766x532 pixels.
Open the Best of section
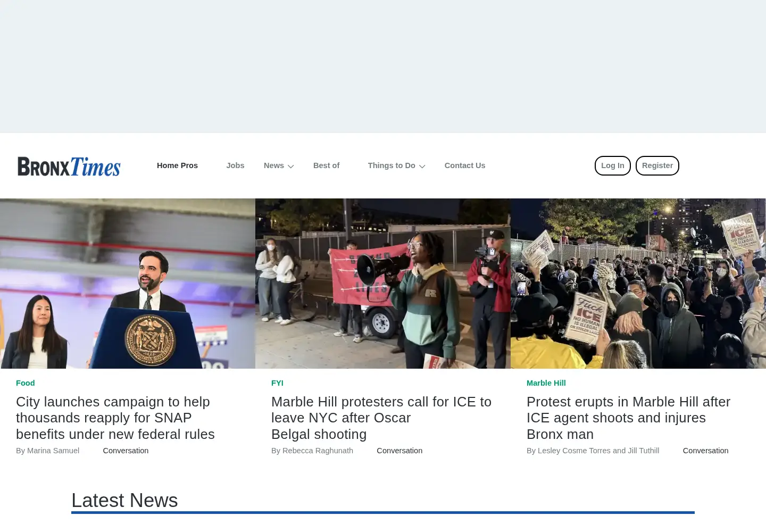(326, 165)
